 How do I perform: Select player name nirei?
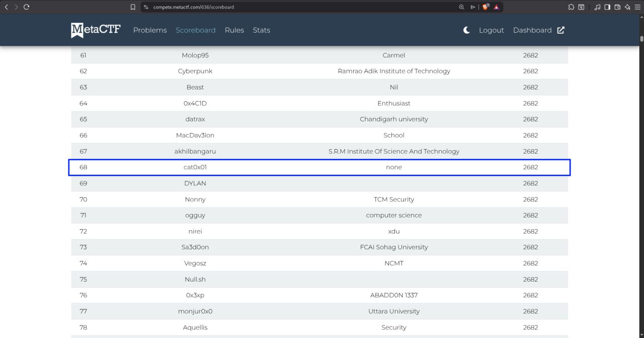click(195, 231)
